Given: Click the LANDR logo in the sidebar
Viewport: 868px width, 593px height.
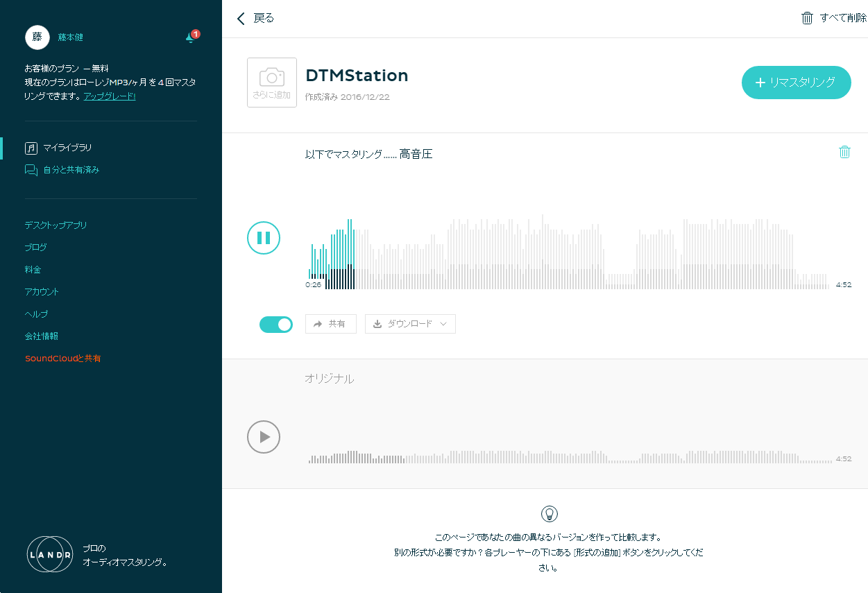Looking at the screenshot, I should (50, 554).
